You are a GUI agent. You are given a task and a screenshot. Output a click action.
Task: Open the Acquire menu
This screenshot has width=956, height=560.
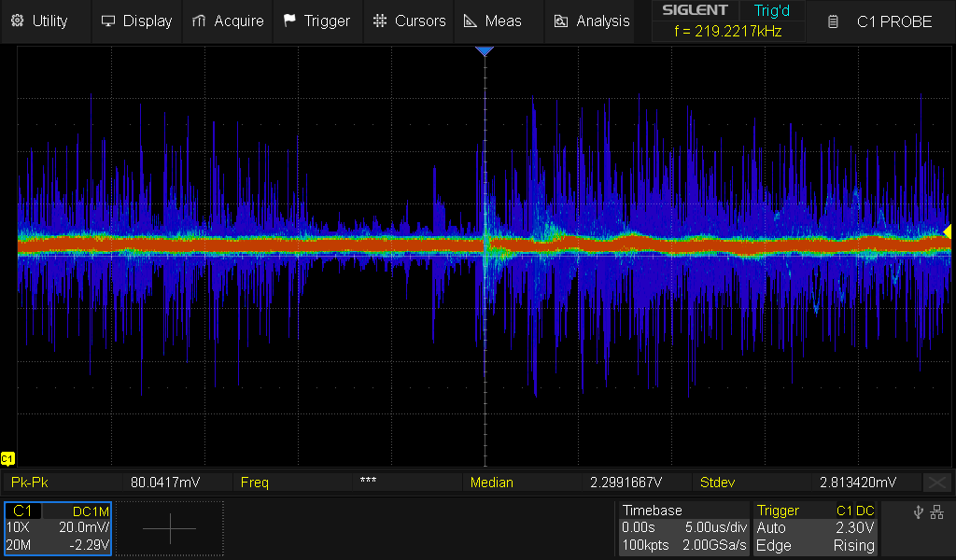pos(229,21)
